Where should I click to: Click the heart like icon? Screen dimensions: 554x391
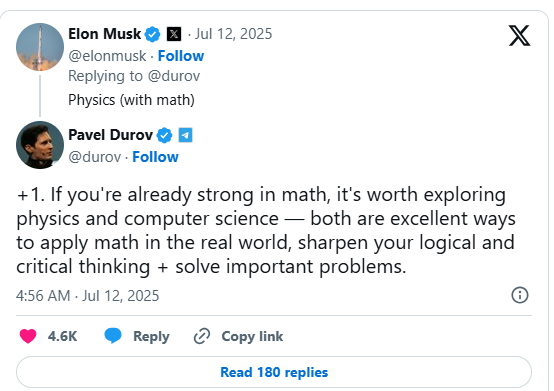coord(28,336)
